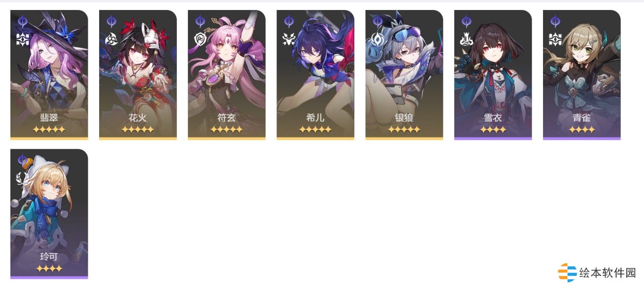Click the Quantum element icon on 玲可 card

[23, 160]
